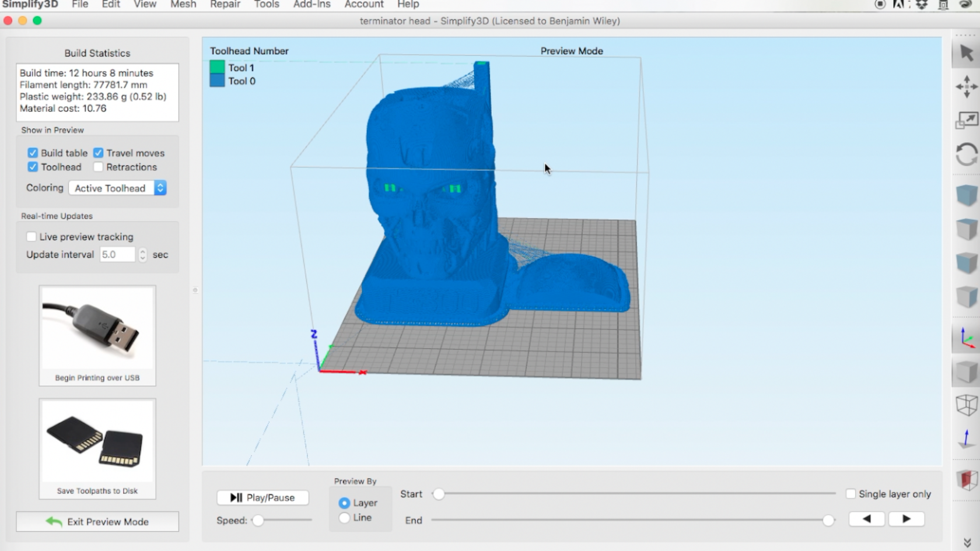980x551 pixels.
Task: Click Exit Preview Mode button
Action: [x=97, y=522]
